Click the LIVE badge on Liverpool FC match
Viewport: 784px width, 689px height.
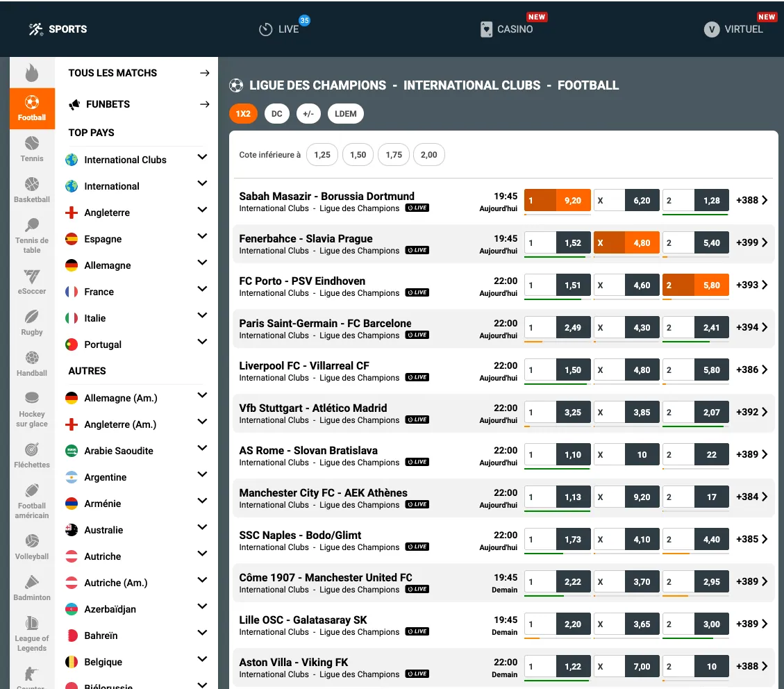417,378
